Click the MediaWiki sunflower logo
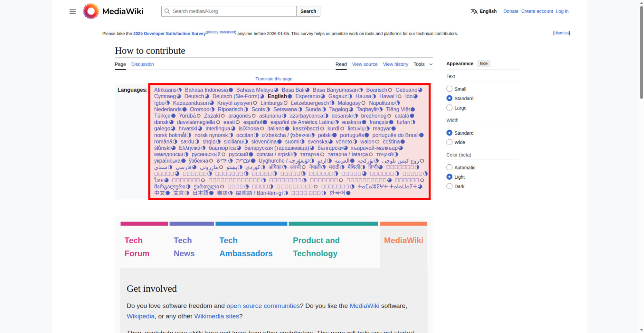 coord(91,11)
